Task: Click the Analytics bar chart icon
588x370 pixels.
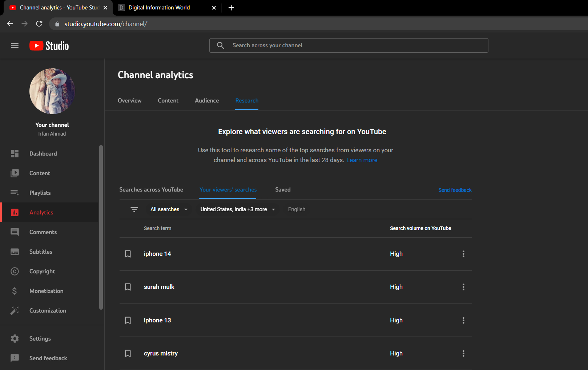Action: click(x=15, y=213)
